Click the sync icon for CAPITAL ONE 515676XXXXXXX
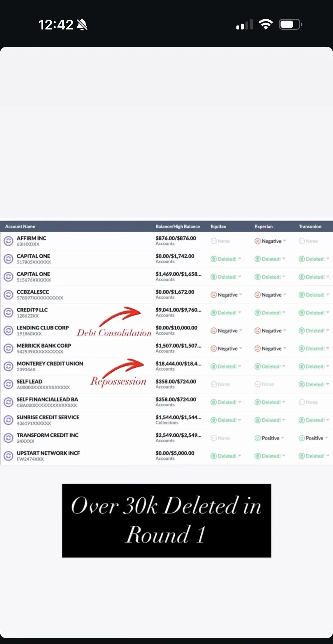The width and height of the screenshot is (333, 644). (8, 277)
